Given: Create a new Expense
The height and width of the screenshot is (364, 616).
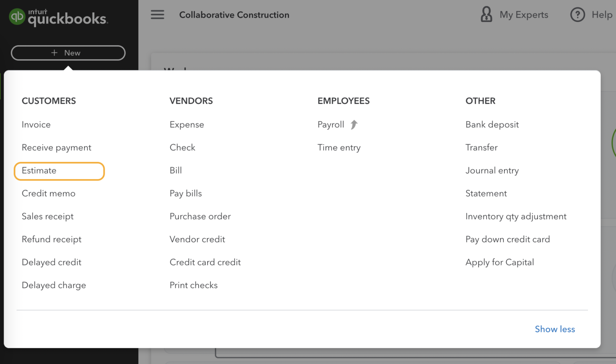Looking at the screenshot, I should click(x=187, y=124).
